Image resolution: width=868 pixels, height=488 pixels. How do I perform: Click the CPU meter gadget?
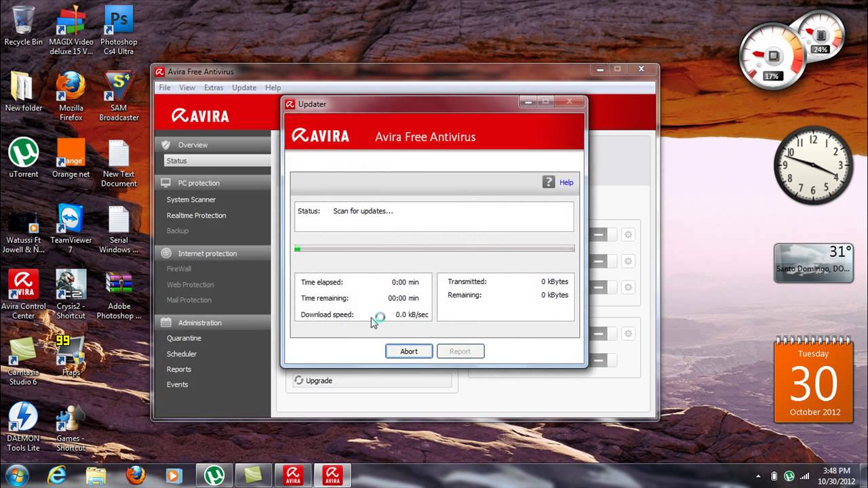(x=773, y=56)
